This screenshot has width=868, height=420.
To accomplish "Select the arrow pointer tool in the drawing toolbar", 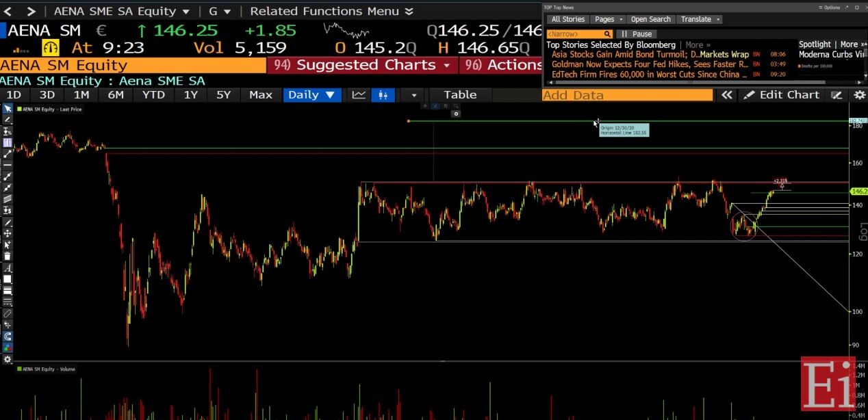I will [x=8, y=109].
